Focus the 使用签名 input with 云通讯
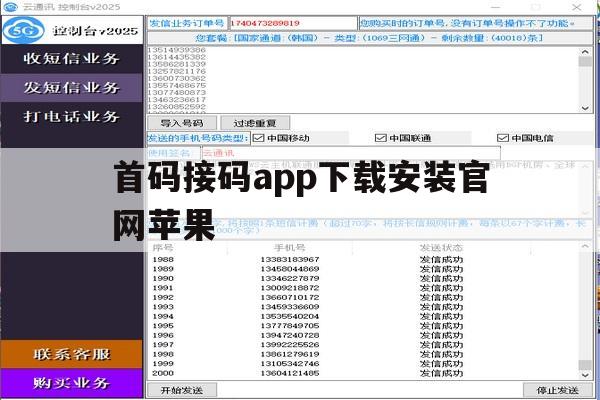Image resolution: width=600 pixels, height=400 pixels. click(351, 153)
